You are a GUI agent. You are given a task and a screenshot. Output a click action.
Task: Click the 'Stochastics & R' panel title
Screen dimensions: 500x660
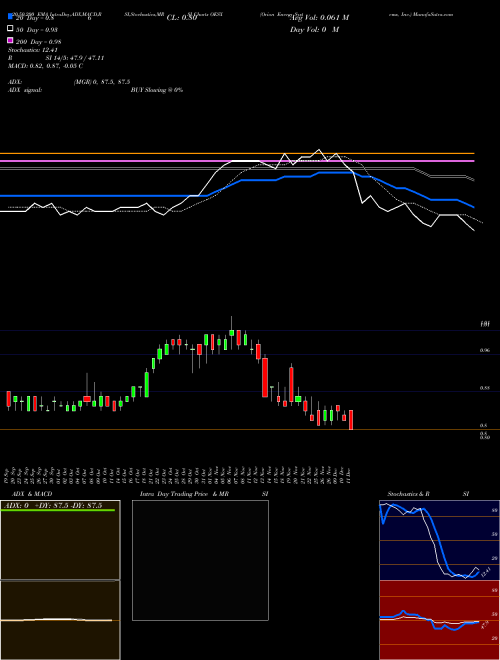click(x=408, y=494)
